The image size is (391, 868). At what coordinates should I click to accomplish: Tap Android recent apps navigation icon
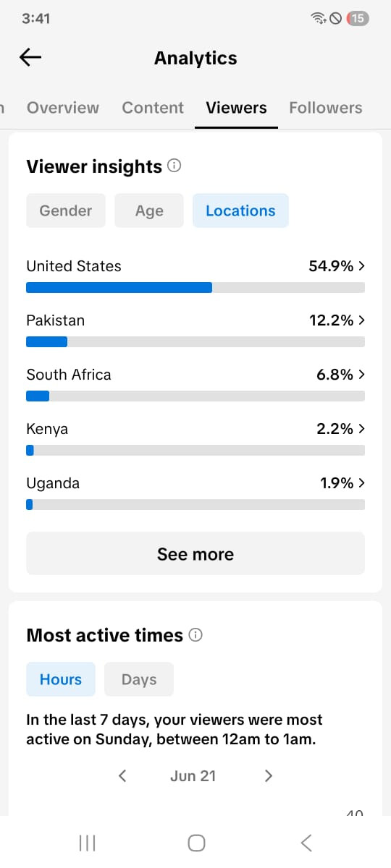pyautogui.click(x=87, y=842)
